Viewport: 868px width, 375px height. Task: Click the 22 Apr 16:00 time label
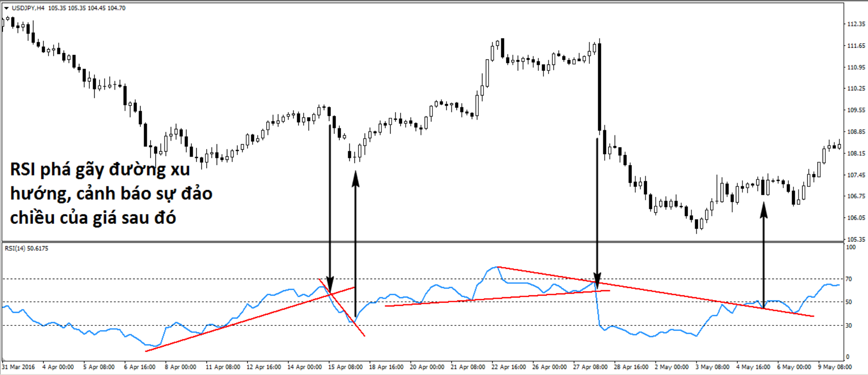pyautogui.click(x=508, y=367)
